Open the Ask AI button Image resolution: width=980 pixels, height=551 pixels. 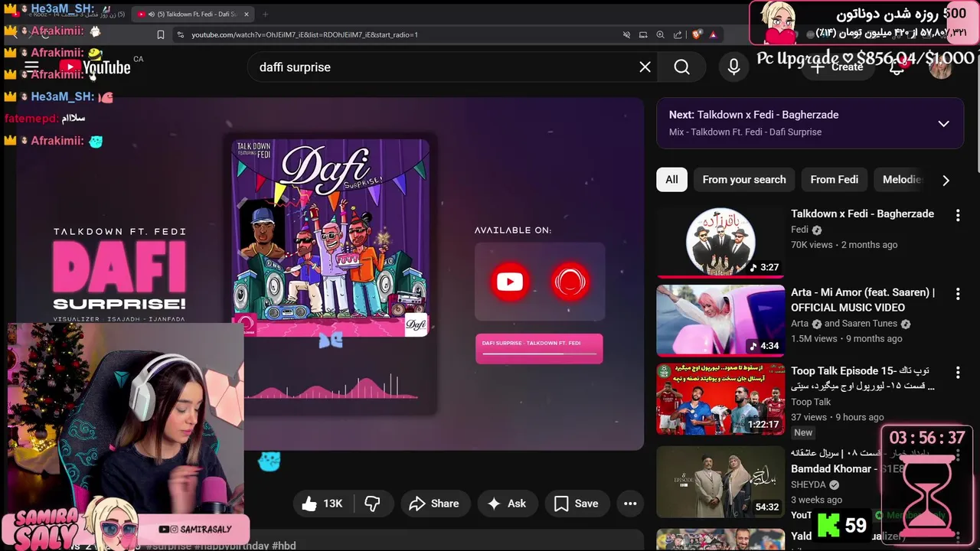pos(507,504)
